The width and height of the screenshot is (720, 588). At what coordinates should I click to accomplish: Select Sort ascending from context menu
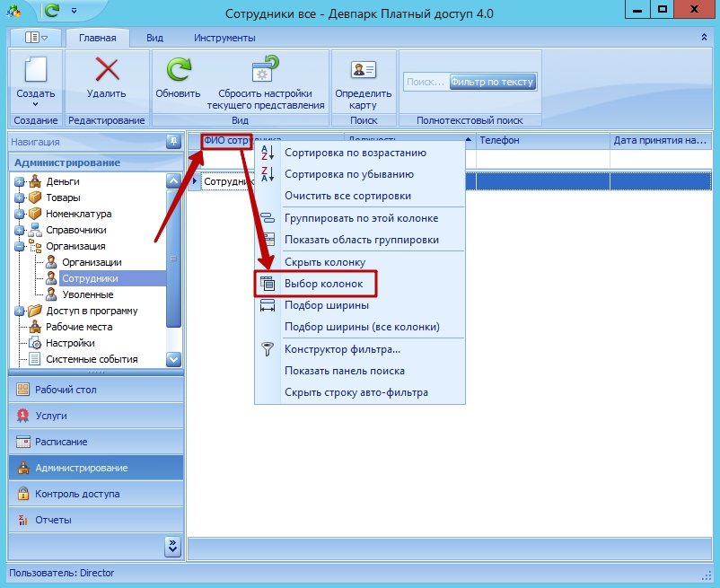pos(355,153)
